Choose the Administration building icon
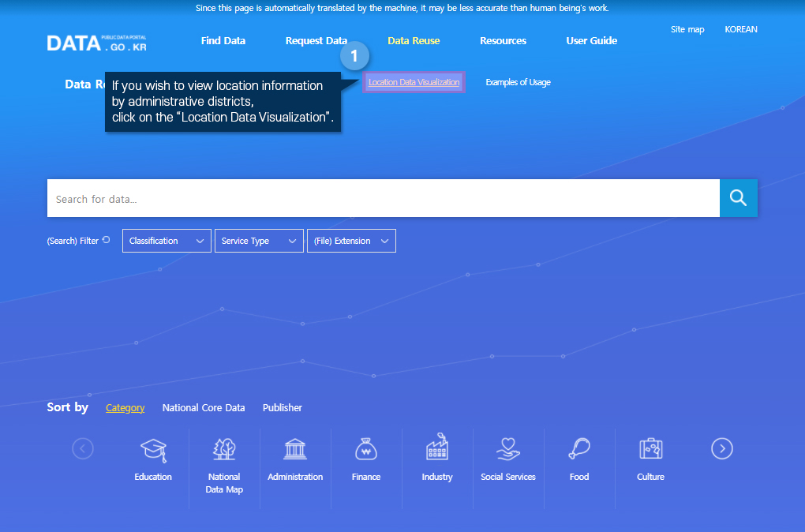 295,449
